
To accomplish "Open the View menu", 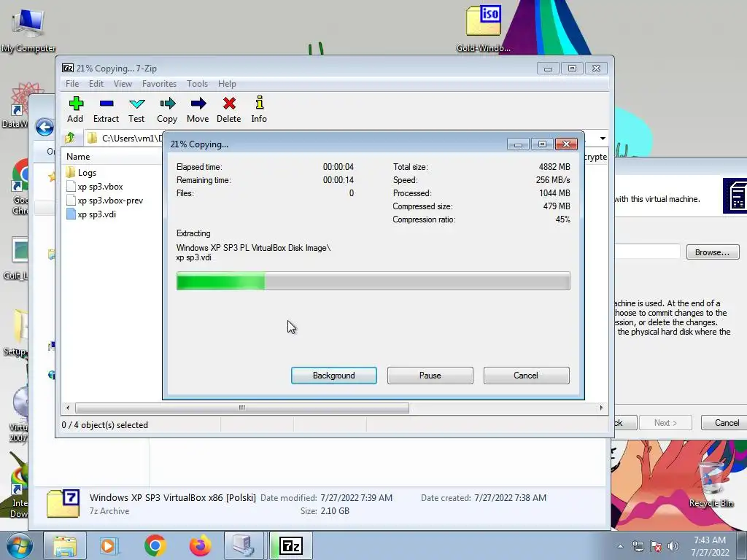I will 123,84.
